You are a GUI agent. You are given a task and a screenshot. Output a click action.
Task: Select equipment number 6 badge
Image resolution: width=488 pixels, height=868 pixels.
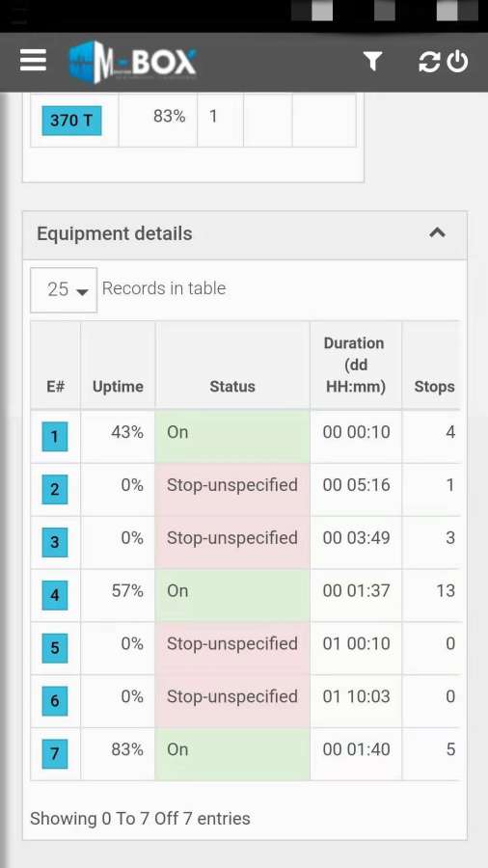55,701
